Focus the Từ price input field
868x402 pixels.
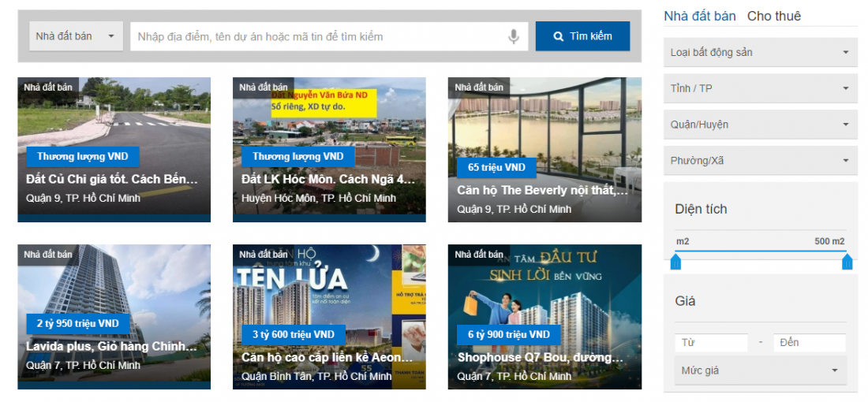711,342
